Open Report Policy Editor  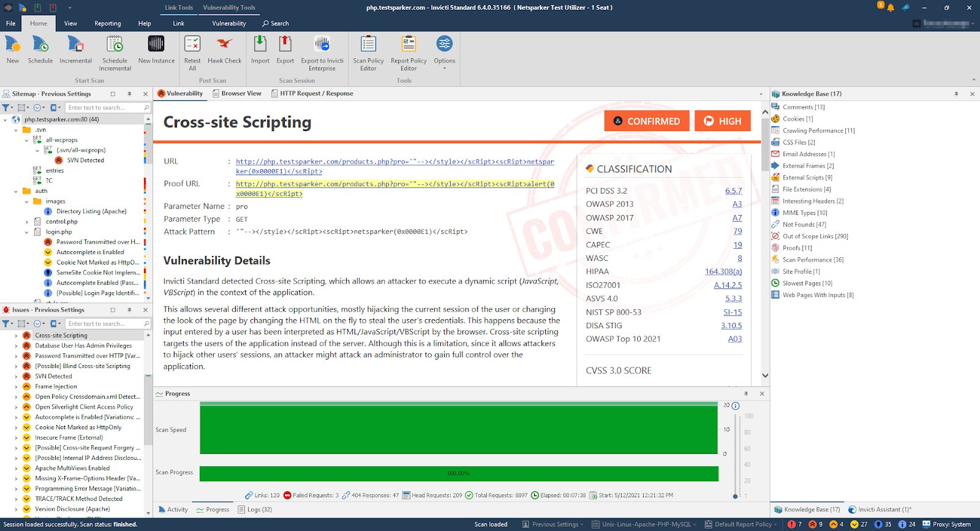pos(409,53)
